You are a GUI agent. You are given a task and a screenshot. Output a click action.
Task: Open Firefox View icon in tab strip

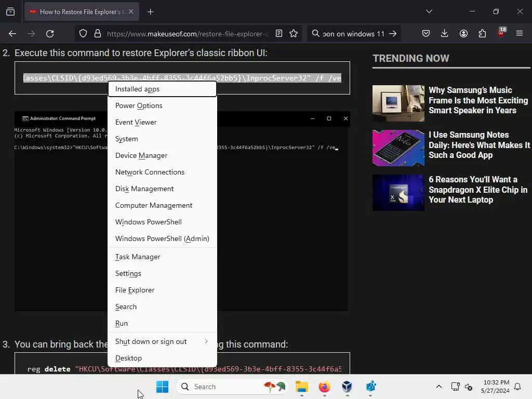[10, 11]
